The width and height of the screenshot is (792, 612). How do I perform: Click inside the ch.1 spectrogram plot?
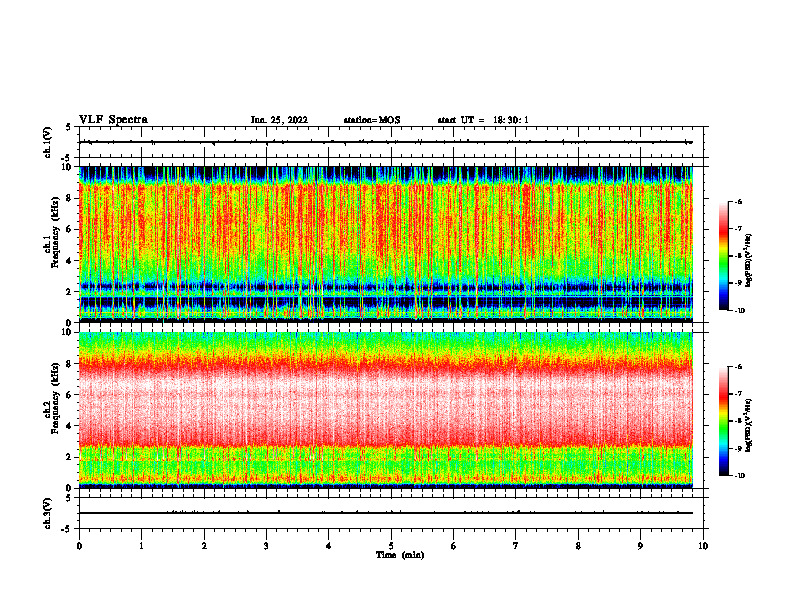pos(385,244)
